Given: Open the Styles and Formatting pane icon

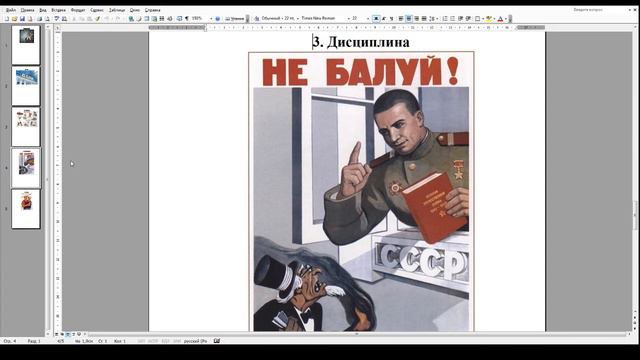Looking at the screenshot, I should tap(257, 18).
